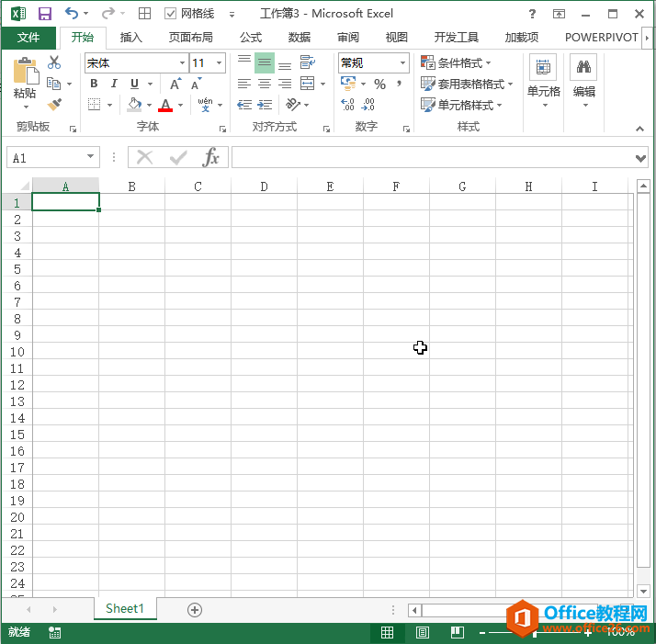
Task: Click inside the formula bar input
Action: click(x=433, y=157)
